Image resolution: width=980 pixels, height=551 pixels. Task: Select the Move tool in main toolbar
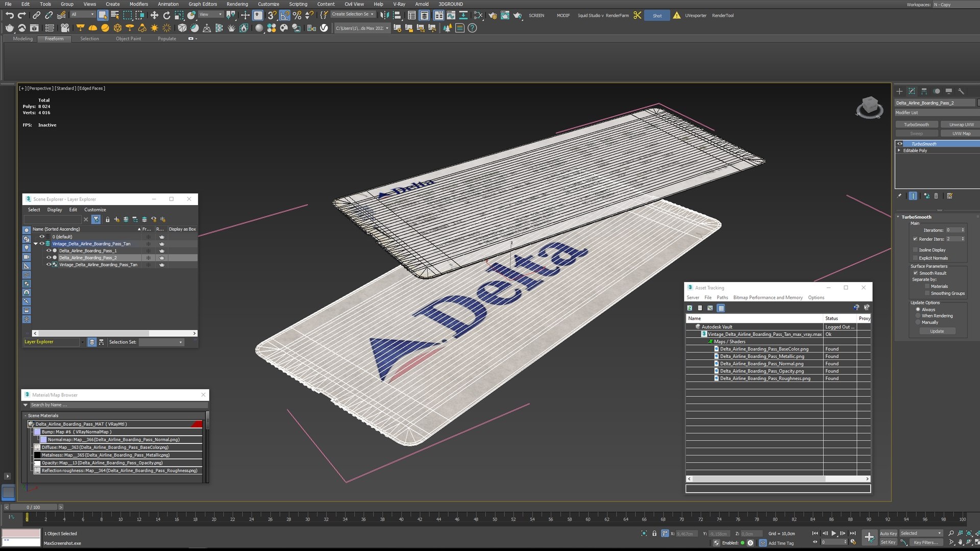point(154,15)
